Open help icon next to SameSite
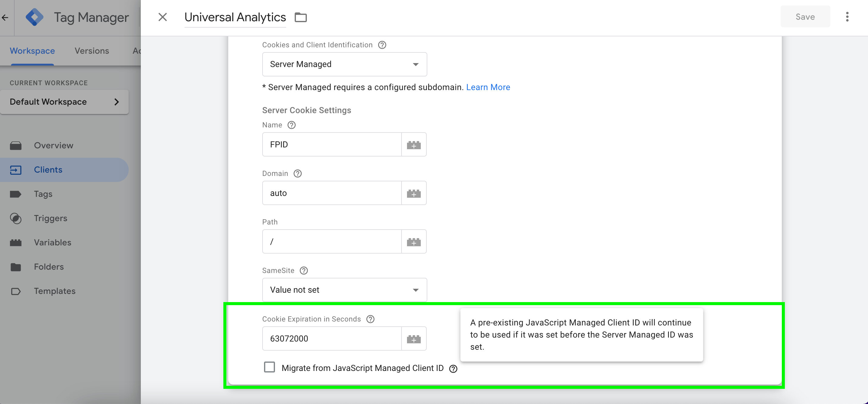 (303, 270)
